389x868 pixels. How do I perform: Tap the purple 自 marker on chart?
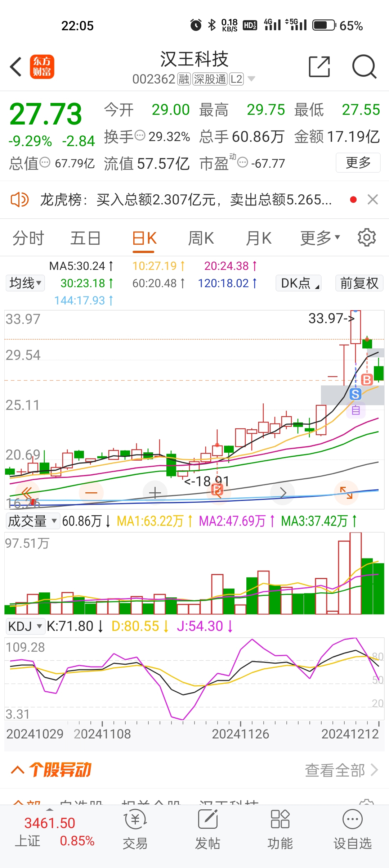point(356,410)
